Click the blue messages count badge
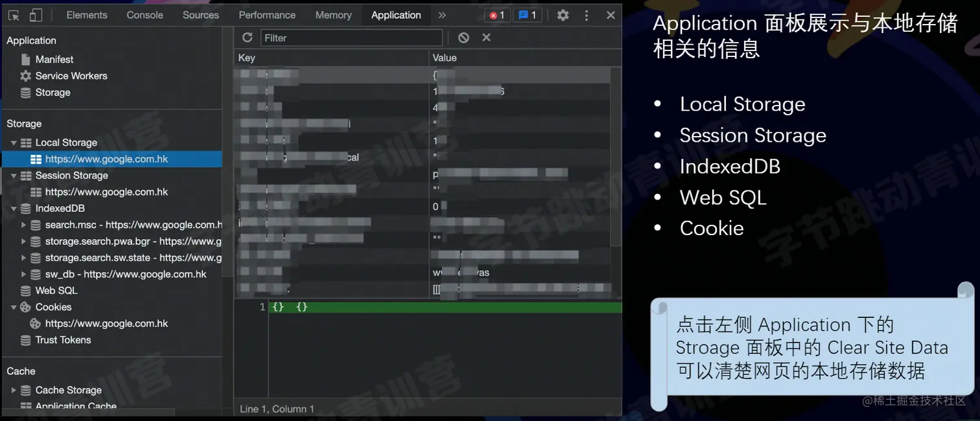This screenshot has width=980, height=421. coord(528,15)
